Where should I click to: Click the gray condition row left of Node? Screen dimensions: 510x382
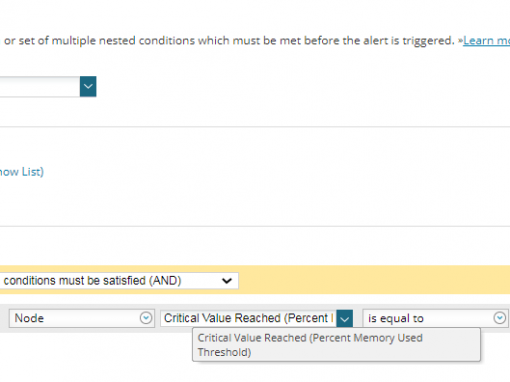(4, 318)
